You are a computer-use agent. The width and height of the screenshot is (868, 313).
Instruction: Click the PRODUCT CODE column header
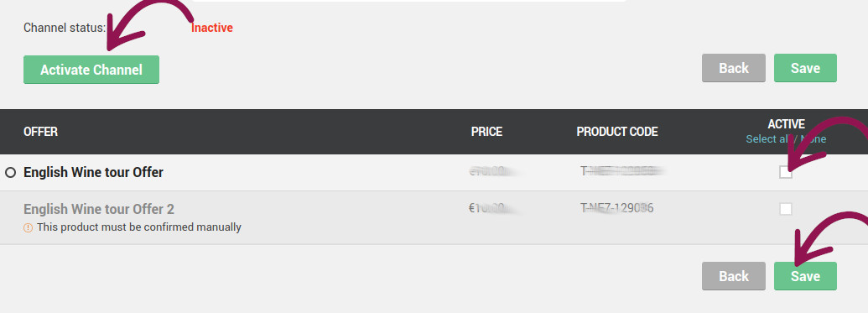coord(617,132)
